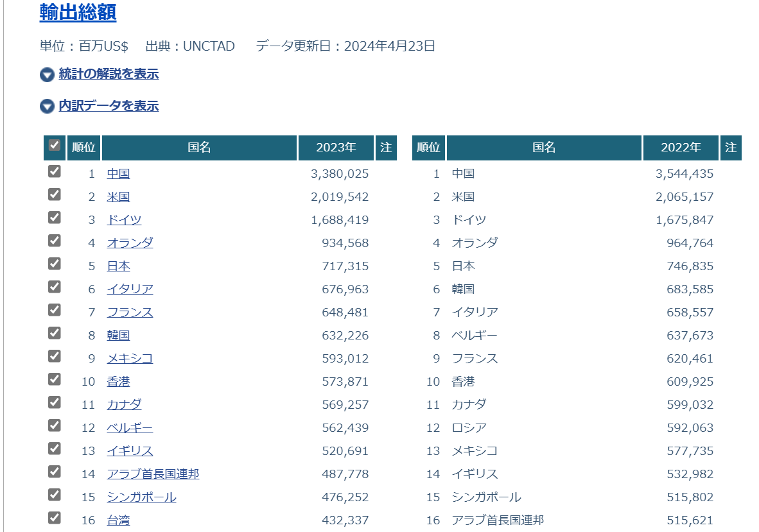Image resolution: width=759 pixels, height=532 pixels.
Task: Click the オランダ country link
Action: coord(130,243)
